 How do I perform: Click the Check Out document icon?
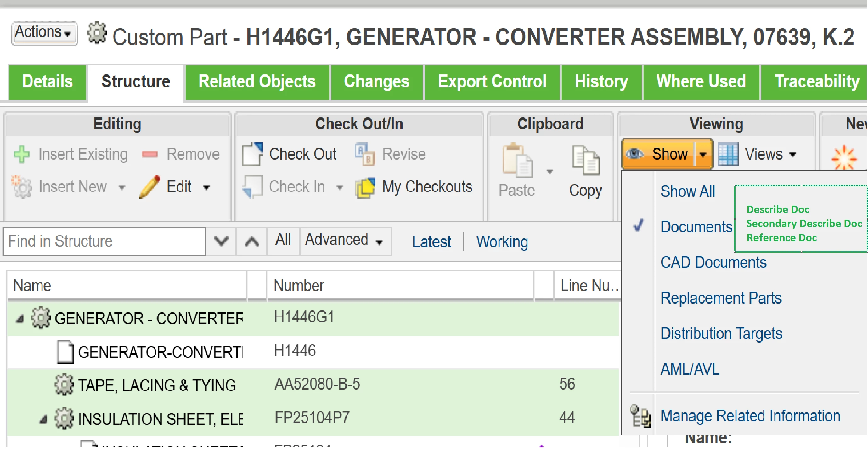pos(252,154)
